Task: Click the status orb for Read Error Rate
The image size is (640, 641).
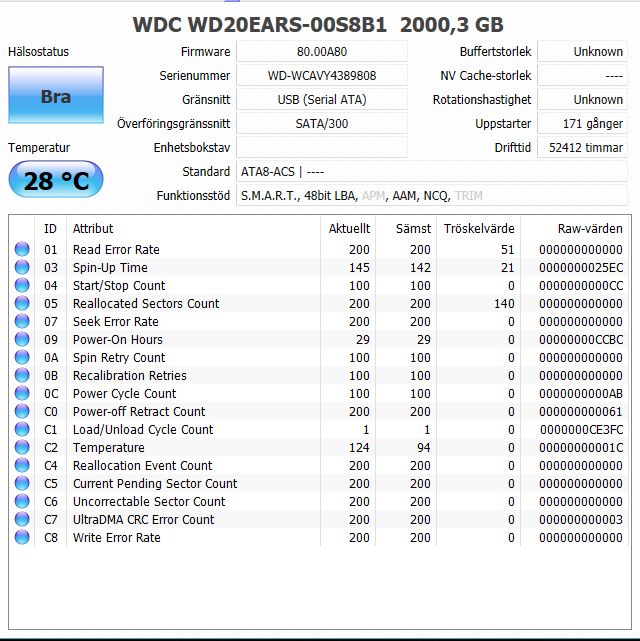Action: click(22, 250)
